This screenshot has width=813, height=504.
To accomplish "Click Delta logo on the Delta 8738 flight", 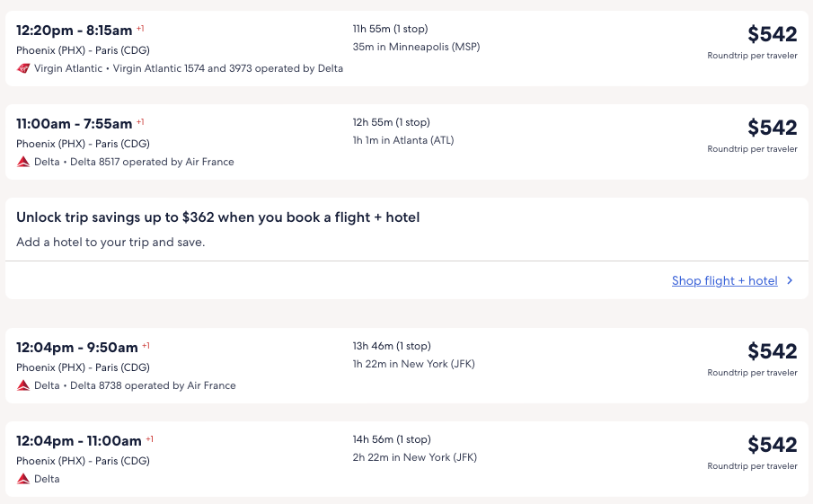I will (23, 385).
